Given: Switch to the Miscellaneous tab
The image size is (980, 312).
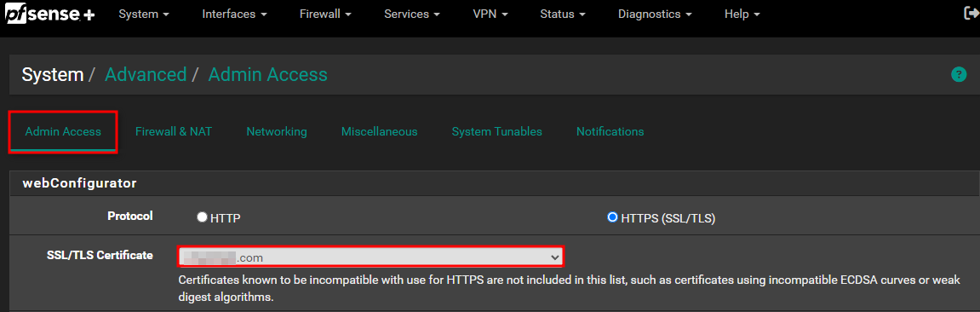Looking at the screenshot, I should coord(380,132).
